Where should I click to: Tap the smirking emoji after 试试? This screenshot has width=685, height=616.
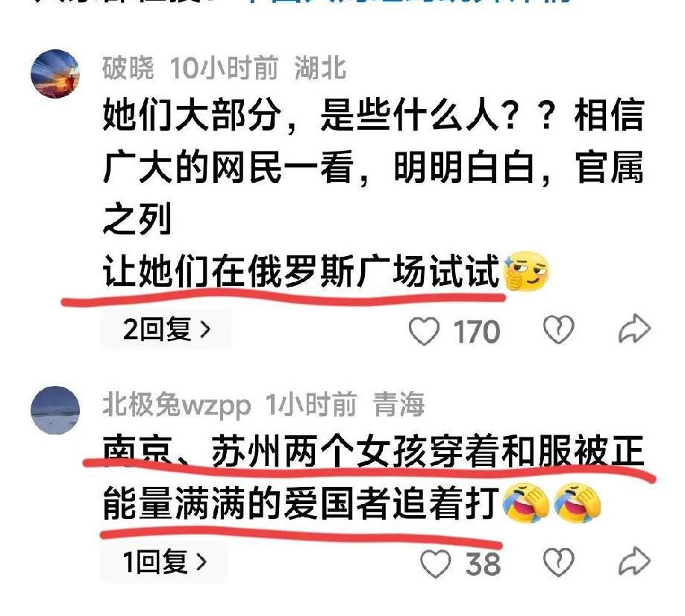[x=526, y=272]
